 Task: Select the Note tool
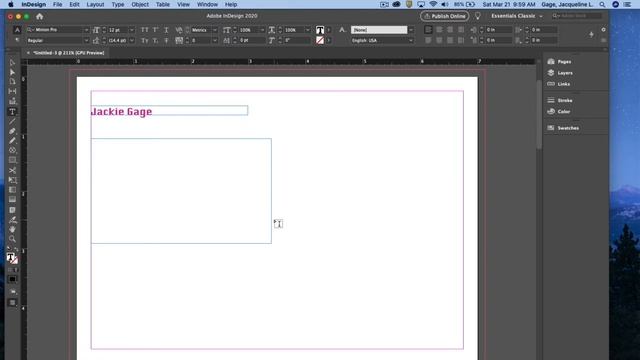(x=12, y=210)
